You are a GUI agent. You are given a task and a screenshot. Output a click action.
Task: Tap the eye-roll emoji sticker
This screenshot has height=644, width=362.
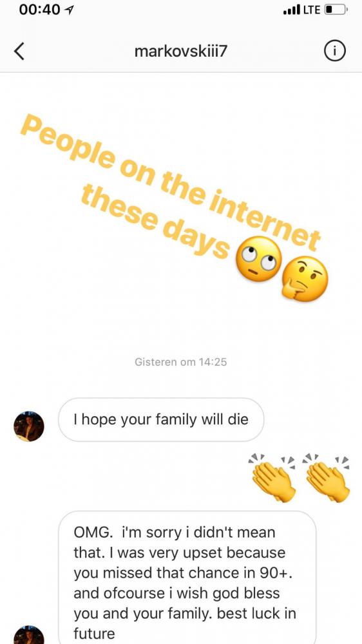point(258,259)
